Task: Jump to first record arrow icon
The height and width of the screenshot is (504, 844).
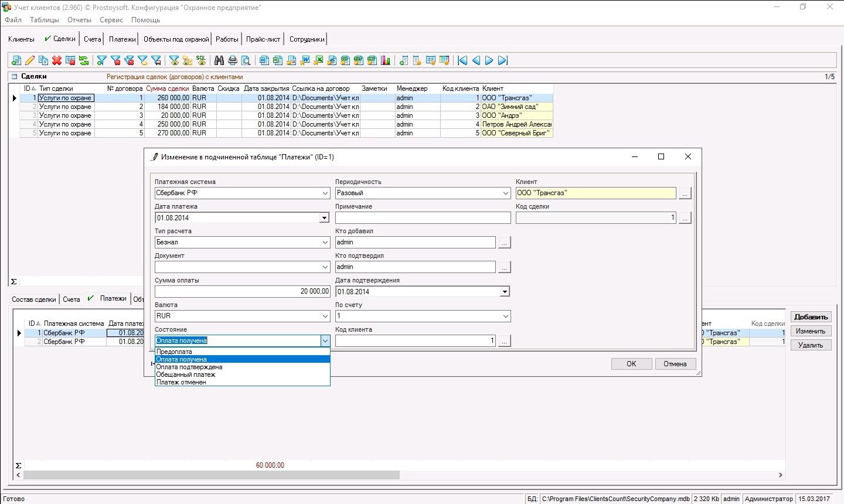Action: [x=462, y=60]
